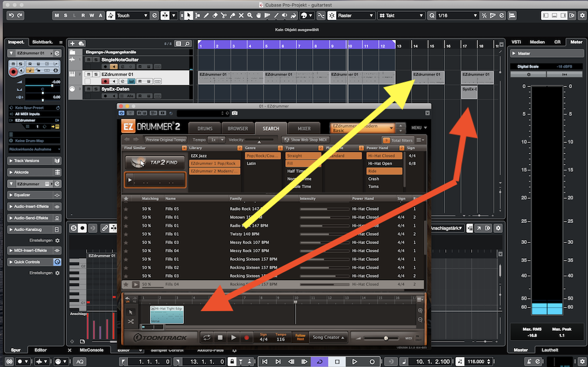Click the Tap 2 Find button

tap(155, 162)
